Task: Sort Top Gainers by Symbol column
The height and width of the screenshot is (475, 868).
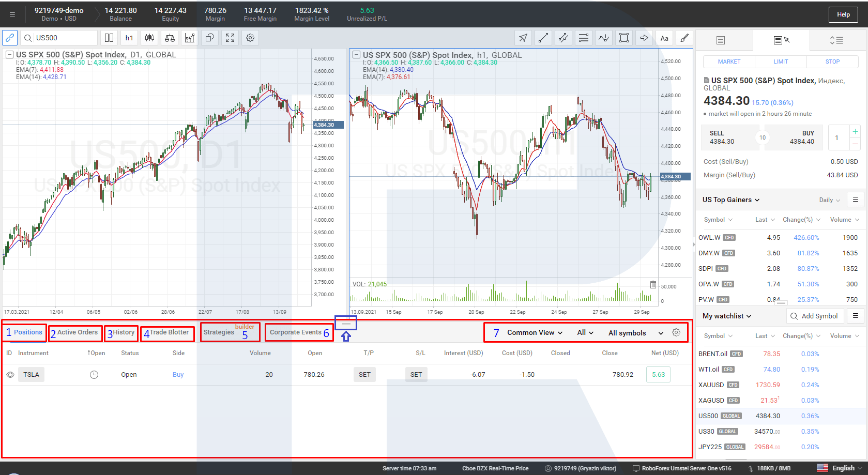Action: tap(718, 220)
